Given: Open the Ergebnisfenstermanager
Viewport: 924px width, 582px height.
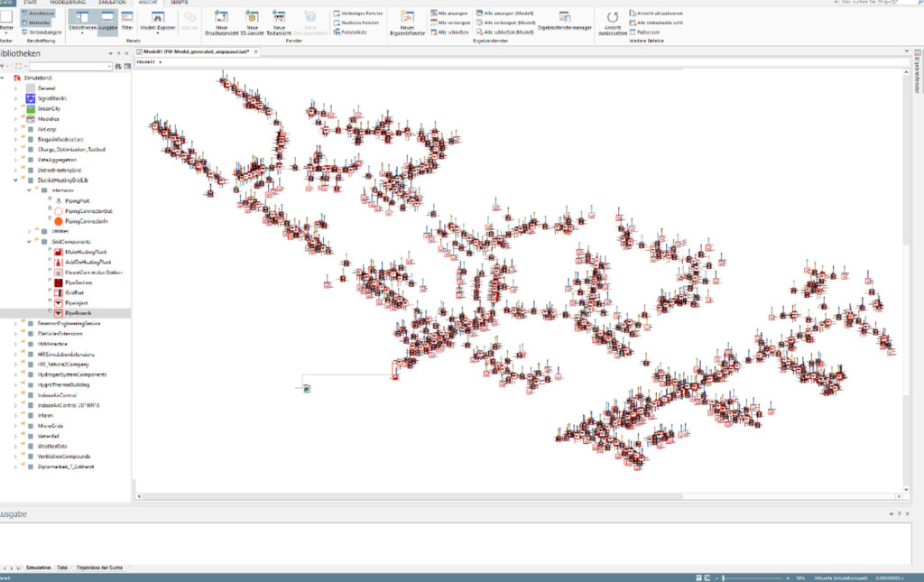Looking at the screenshot, I should (x=565, y=21).
